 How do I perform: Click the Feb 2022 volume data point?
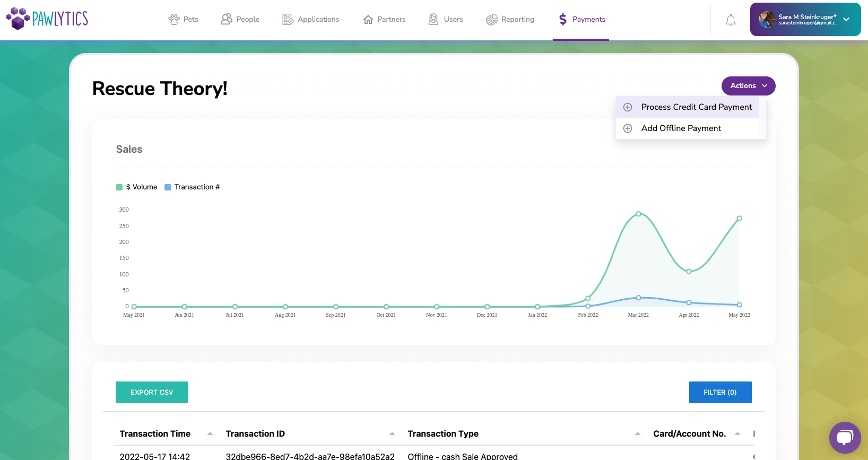click(x=588, y=298)
